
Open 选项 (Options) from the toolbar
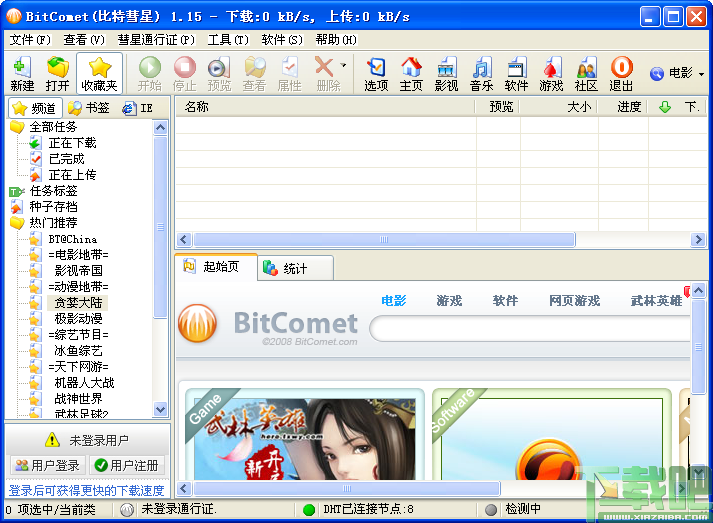[376, 73]
